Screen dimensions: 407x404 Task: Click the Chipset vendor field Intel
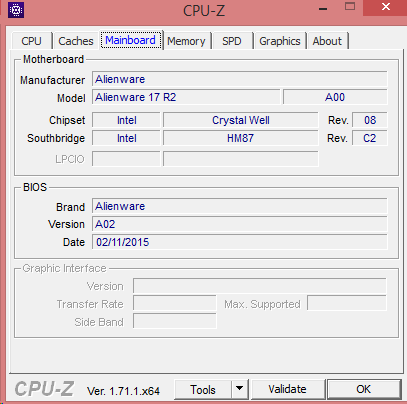(126, 120)
